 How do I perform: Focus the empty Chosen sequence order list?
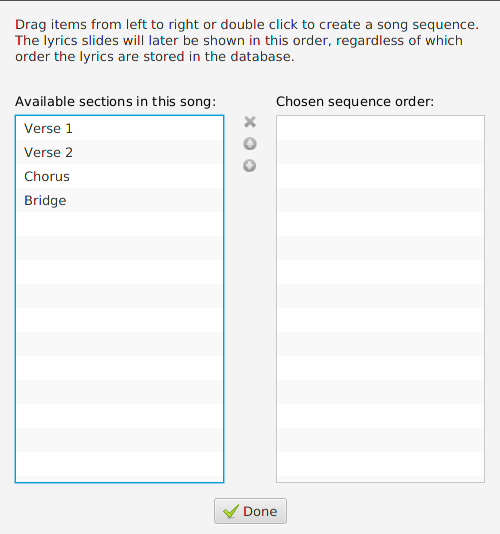(380, 299)
